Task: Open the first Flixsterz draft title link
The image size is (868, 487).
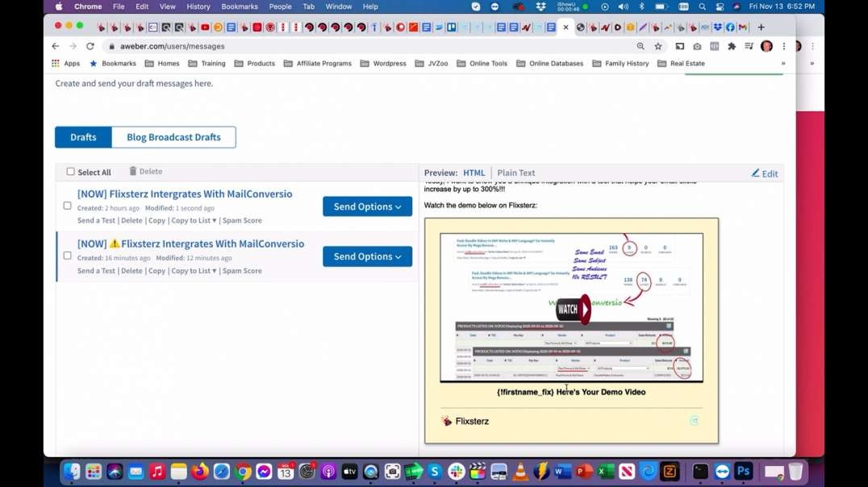Action: pos(185,194)
